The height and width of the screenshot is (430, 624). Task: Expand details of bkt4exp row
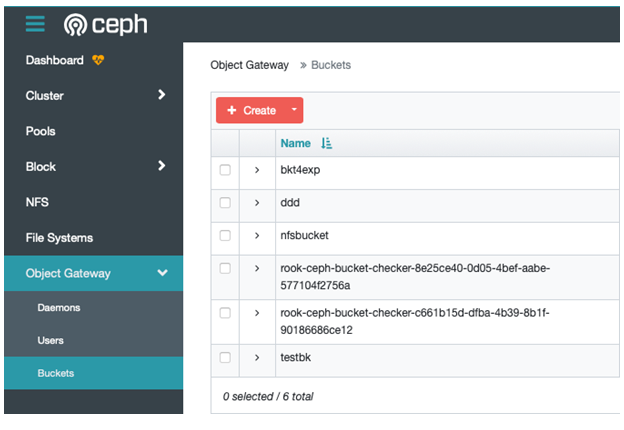(x=257, y=170)
